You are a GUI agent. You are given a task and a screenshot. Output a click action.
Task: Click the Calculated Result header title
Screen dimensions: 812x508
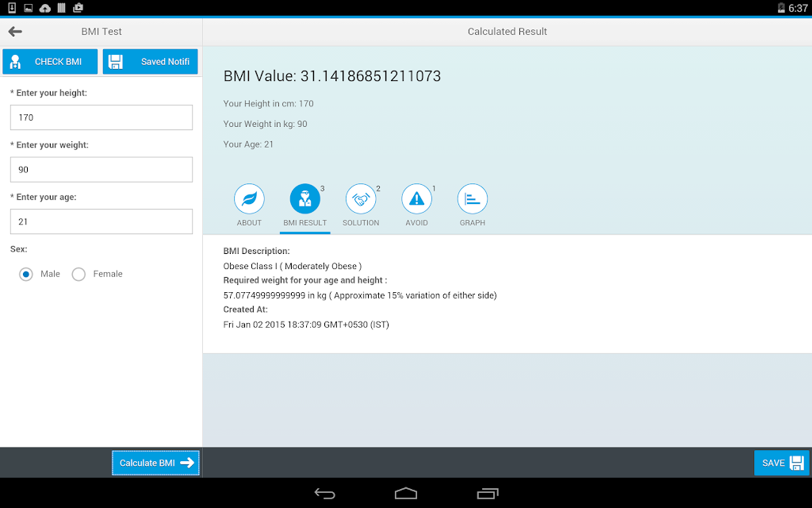point(507,32)
